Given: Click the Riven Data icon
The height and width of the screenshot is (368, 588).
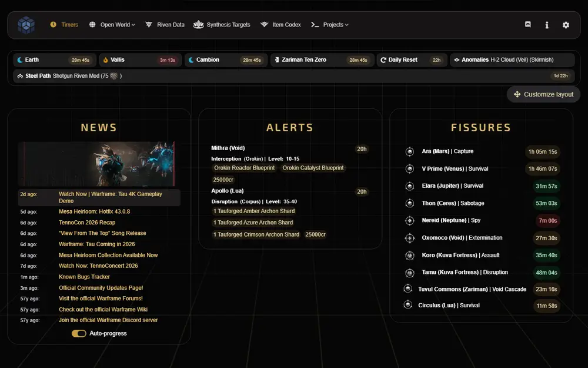Looking at the screenshot, I should [149, 24].
